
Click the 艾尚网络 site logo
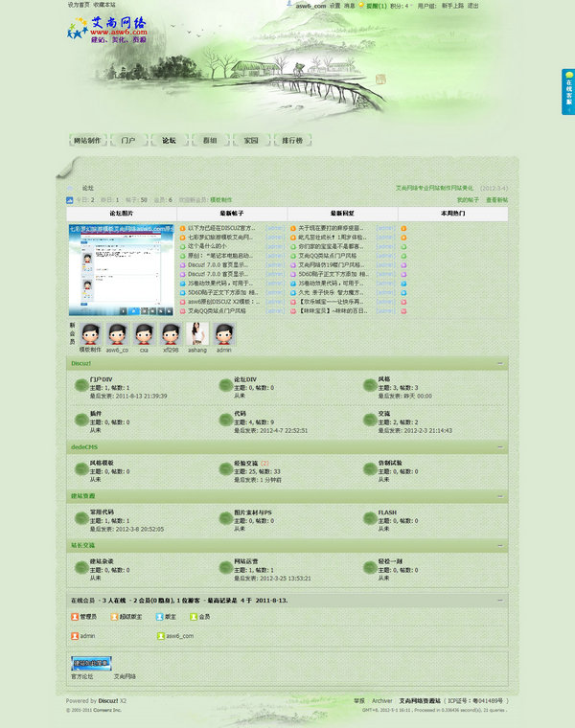click(x=107, y=31)
